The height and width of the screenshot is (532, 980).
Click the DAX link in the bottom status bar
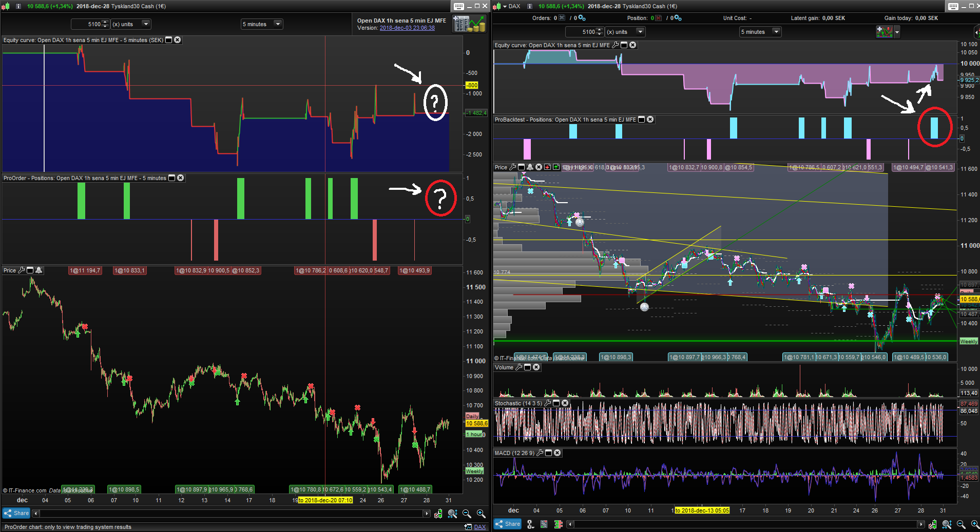coord(479,527)
